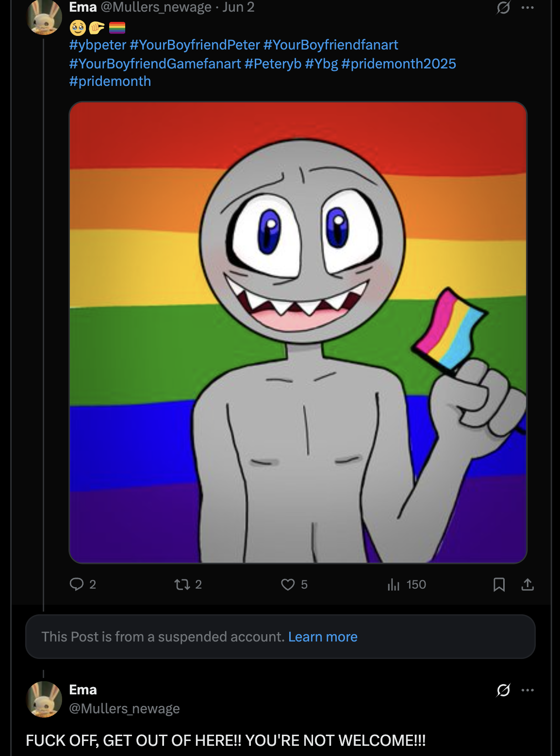Open the #pridemonth2025 hashtag

(x=398, y=64)
